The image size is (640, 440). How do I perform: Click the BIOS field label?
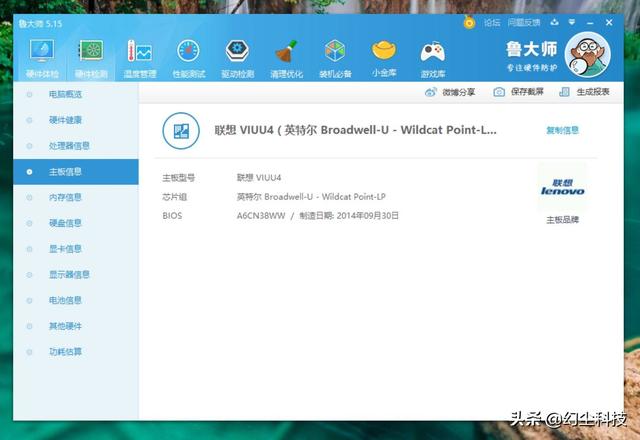pos(172,216)
